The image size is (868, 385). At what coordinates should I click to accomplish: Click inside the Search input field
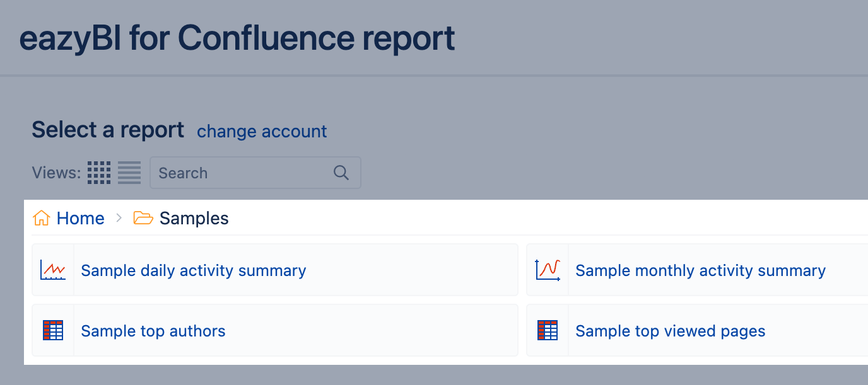click(x=240, y=172)
